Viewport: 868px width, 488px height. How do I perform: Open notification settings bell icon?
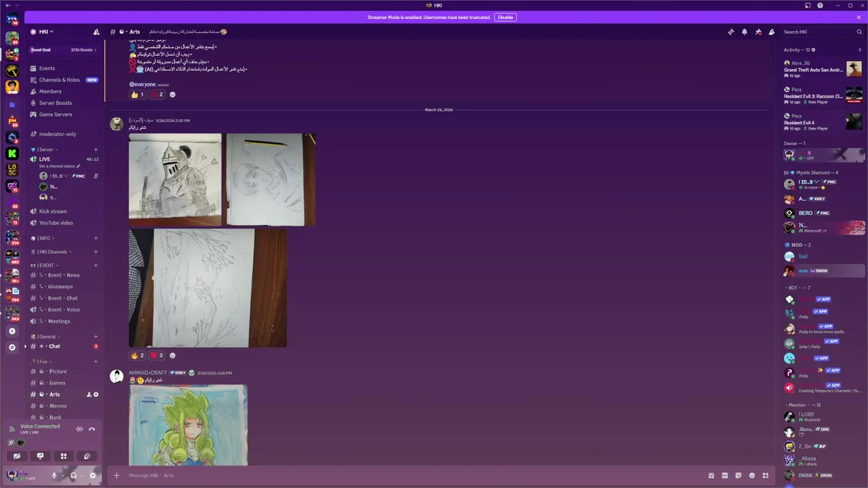click(744, 32)
